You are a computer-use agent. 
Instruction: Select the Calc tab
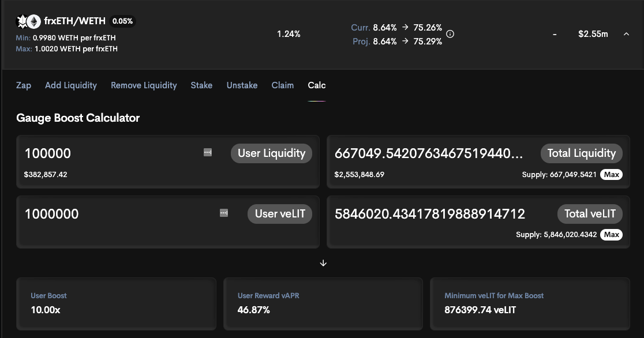click(x=317, y=85)
